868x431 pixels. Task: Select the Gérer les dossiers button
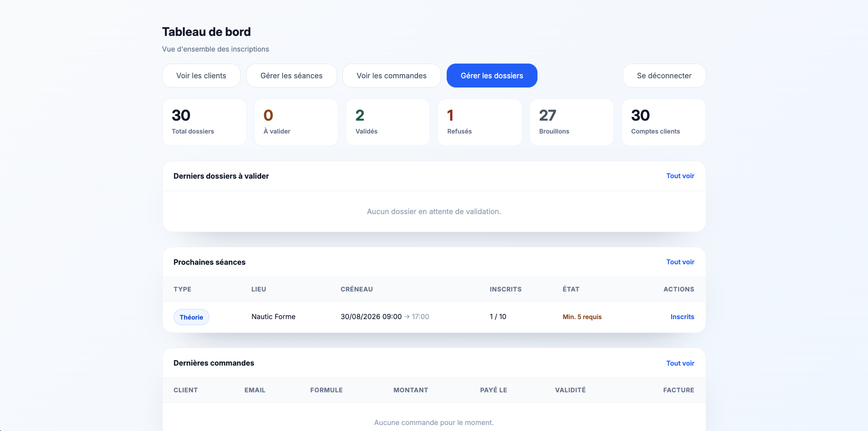click(x=492, y=76)
